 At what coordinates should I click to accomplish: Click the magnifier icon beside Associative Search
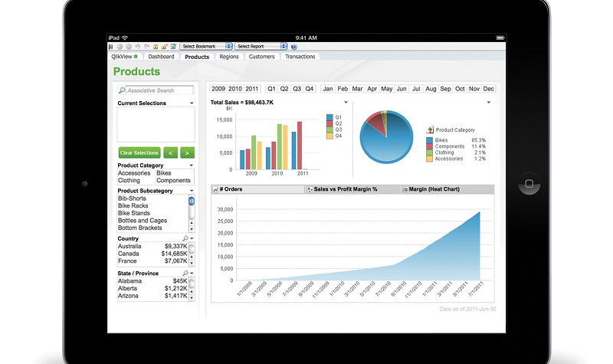click(122, 90)
